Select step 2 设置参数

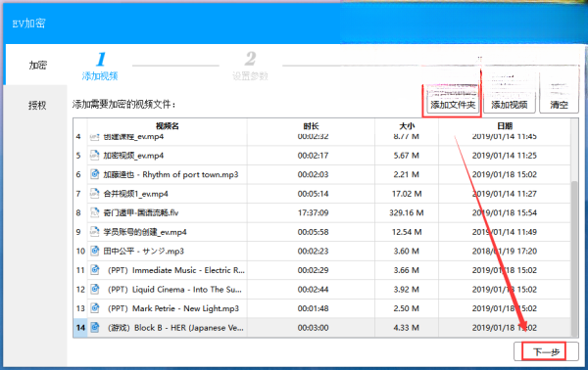click(x=250, y=67)
